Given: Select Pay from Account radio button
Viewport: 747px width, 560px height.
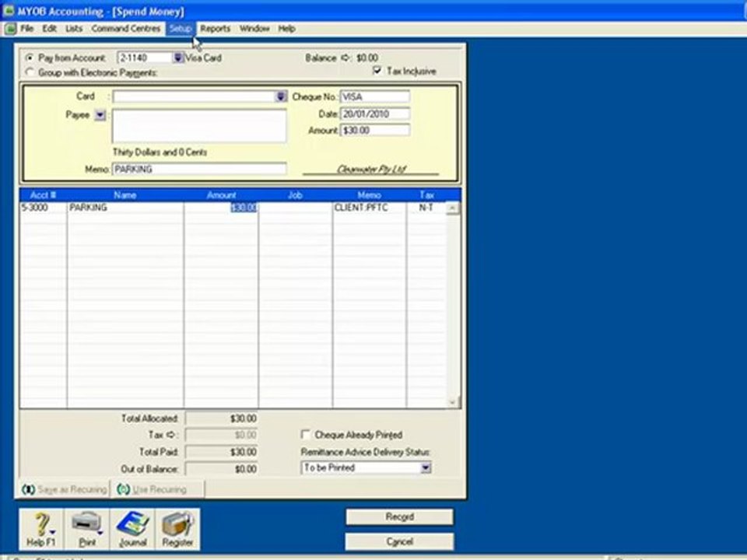Looking at the screenshot, I should (x=30, y=58).
